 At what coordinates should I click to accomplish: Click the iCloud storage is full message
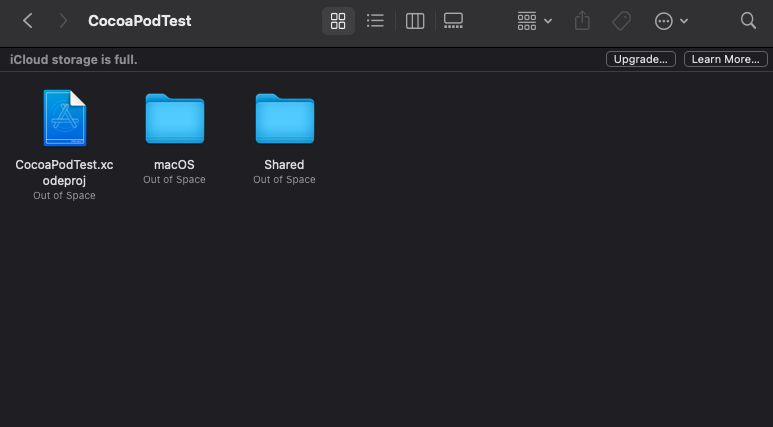click(x=73, y=60)
